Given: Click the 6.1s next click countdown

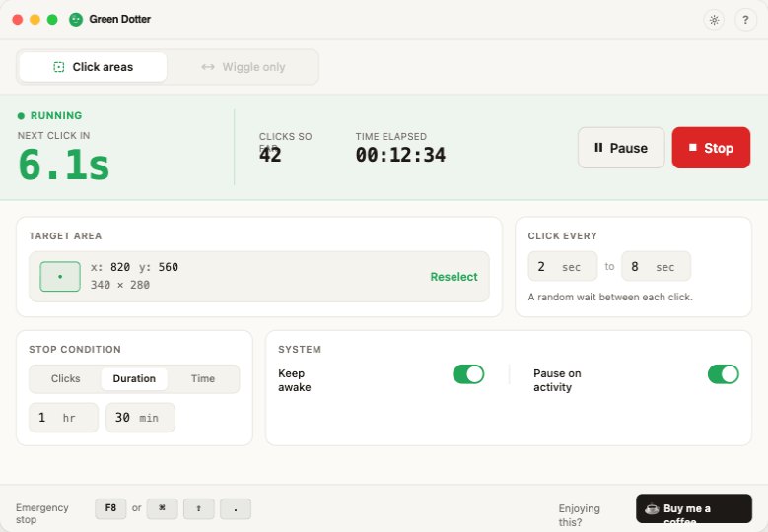Looking at the screenshot, I should [x=64, y=165].
